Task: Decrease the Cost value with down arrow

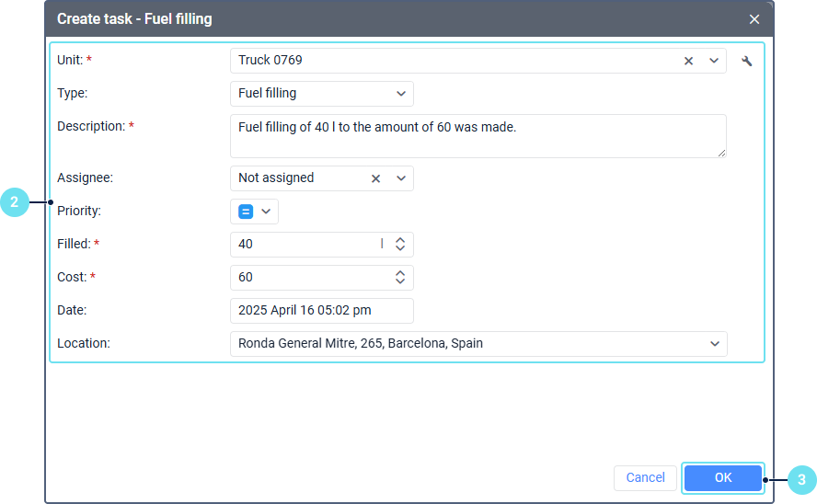Action: (x=400, y=281)
